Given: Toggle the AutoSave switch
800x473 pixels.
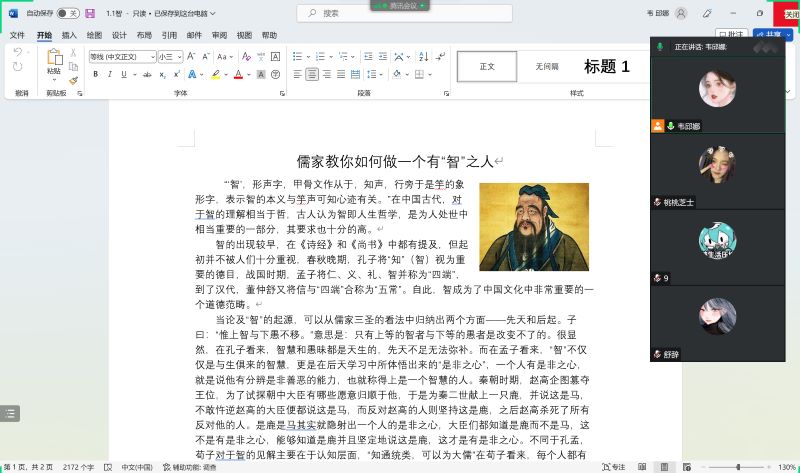Looking at the screenshot, I should pyautogui.click(x=67, y=13).
